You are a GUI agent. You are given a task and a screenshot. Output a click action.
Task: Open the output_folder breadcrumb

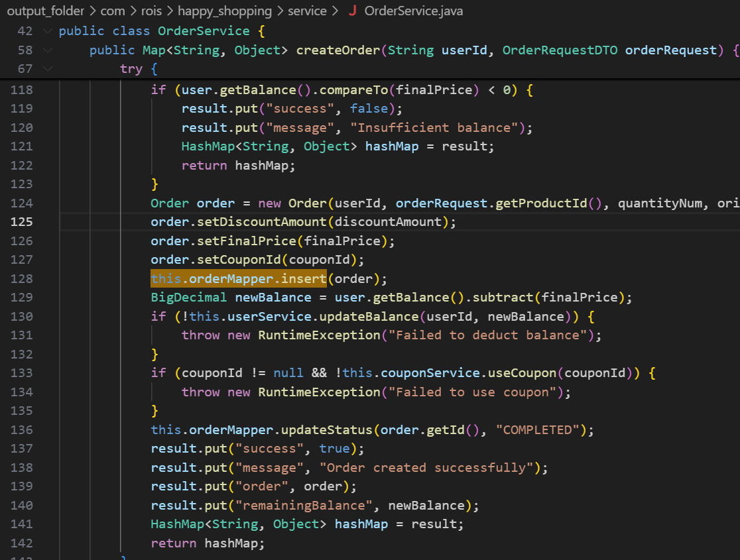43,11
